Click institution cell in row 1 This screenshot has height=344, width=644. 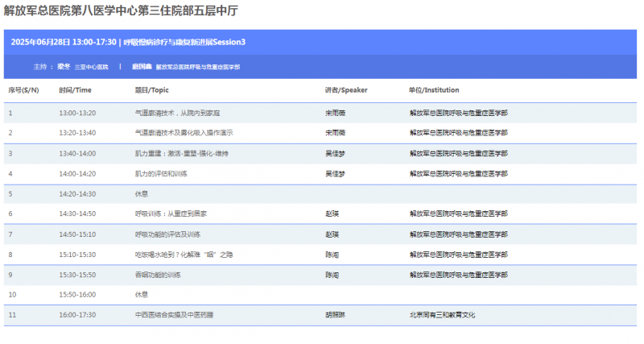click(x=458, y=113)
